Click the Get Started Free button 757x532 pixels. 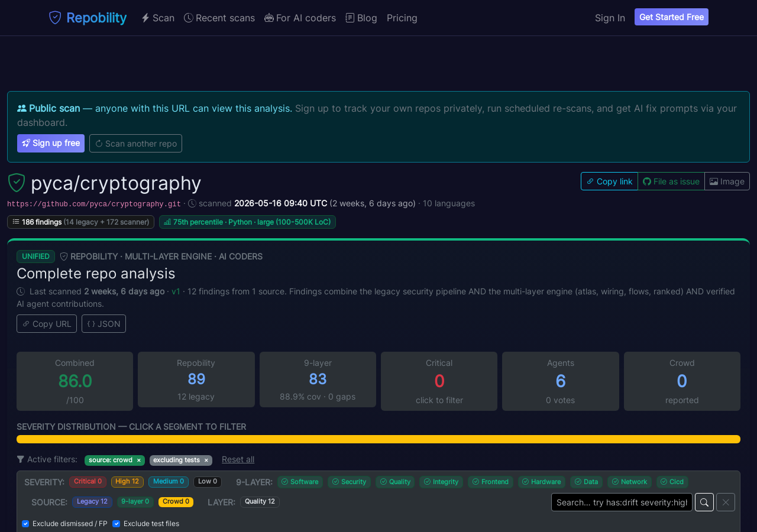(671, 17)
